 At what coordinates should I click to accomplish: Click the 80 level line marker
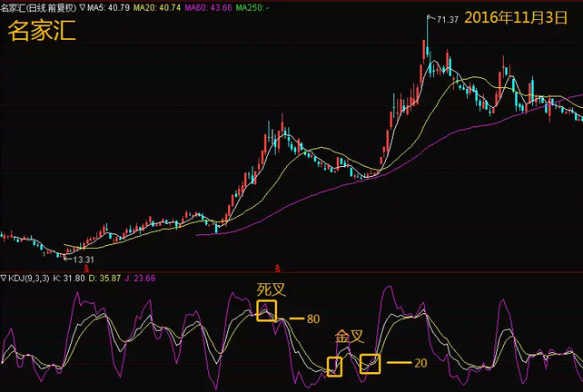coord(304,318)
